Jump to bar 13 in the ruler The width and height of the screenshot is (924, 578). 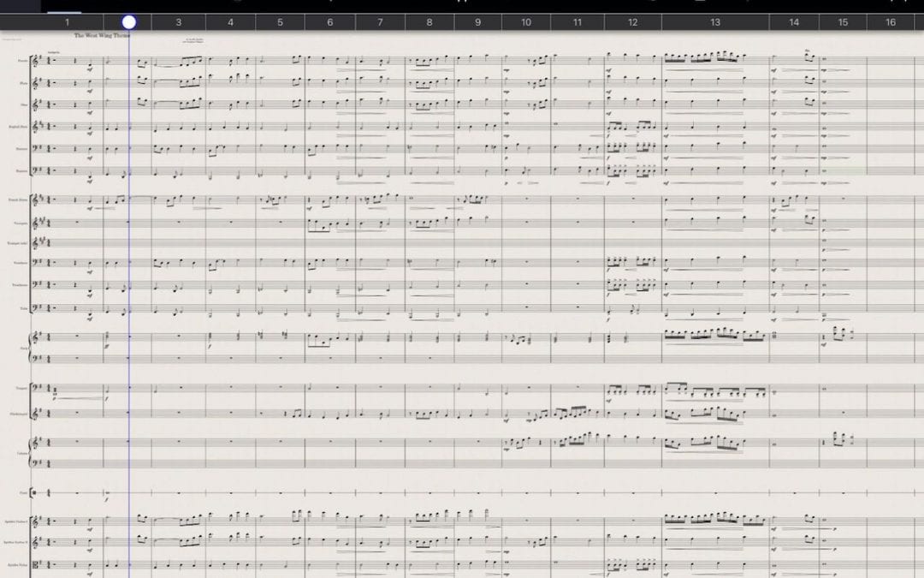[x=715, y=22]
